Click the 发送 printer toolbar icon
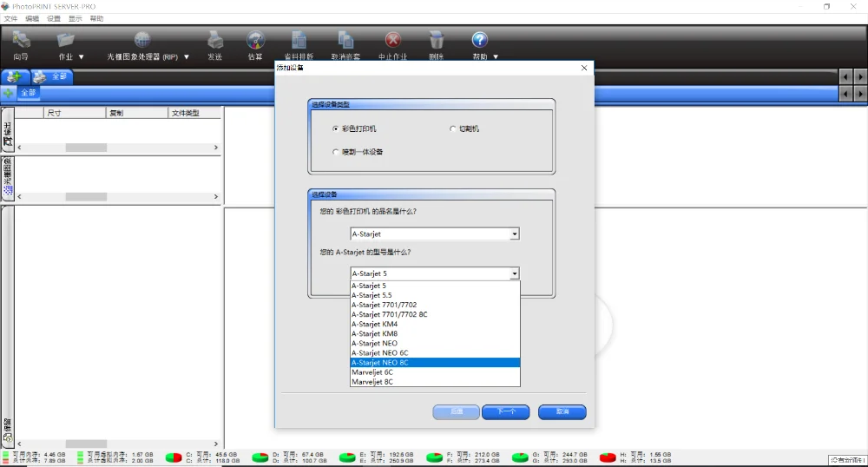 [x=214, y=41]
